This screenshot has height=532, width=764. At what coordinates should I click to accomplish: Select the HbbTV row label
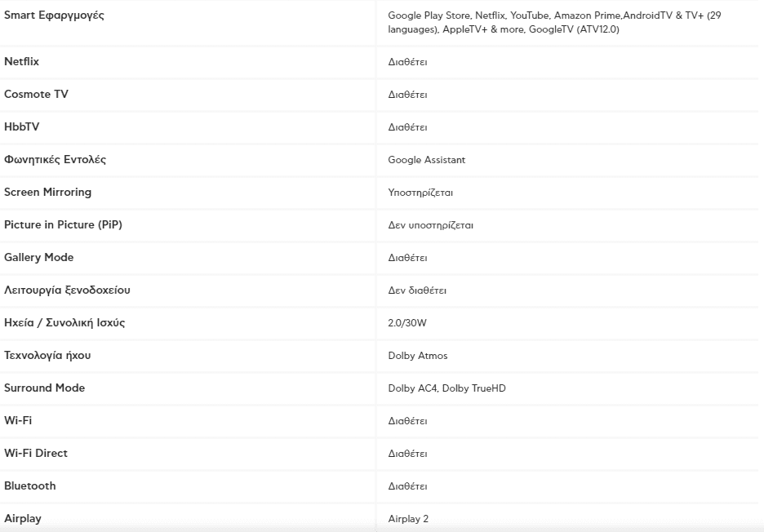pos(21,126)
